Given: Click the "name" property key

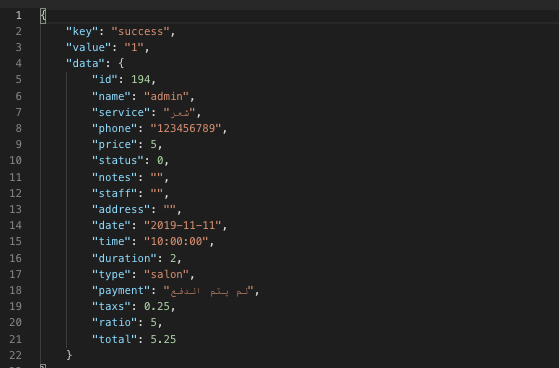Looking at the screenshot, I should click(111, 96).
